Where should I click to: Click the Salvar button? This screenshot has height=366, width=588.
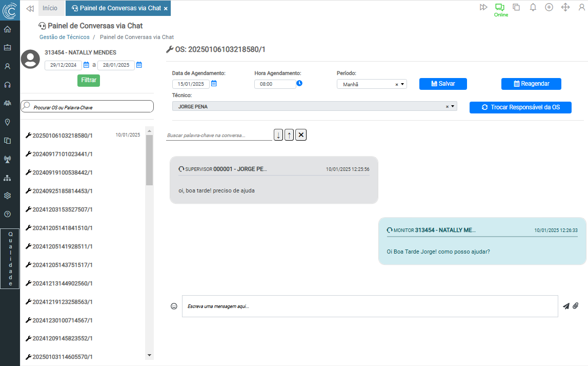443,84
